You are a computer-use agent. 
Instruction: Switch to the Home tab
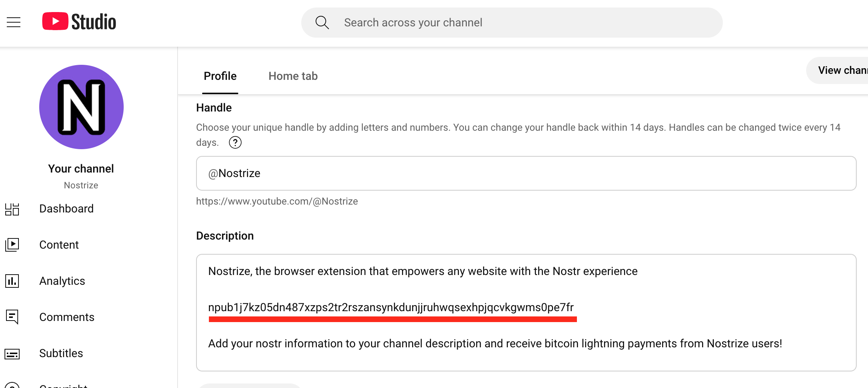(293, 76)
